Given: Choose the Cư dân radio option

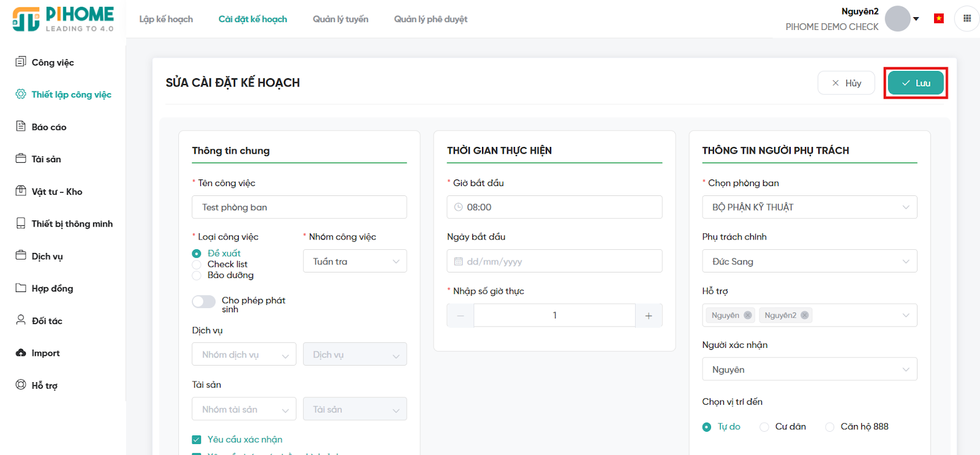Looking at the screenshot, I should [x=764, y=427].
